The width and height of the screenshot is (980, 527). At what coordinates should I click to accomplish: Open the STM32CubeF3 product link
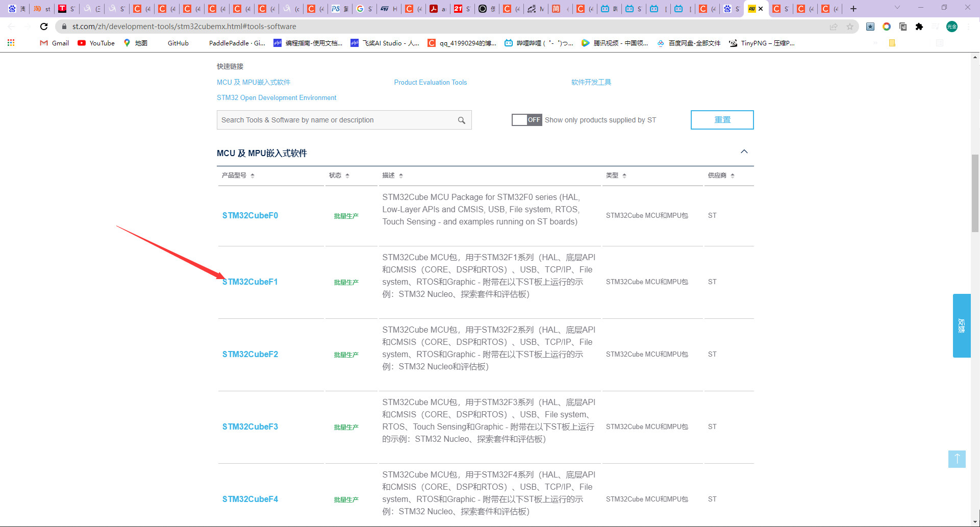pyautogui.click(x=250, y=427)
